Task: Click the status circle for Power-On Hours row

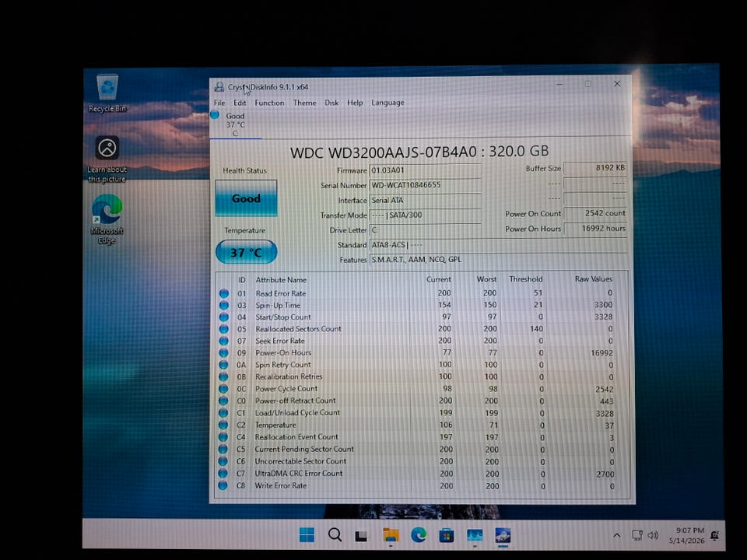Action: point(223,353)
